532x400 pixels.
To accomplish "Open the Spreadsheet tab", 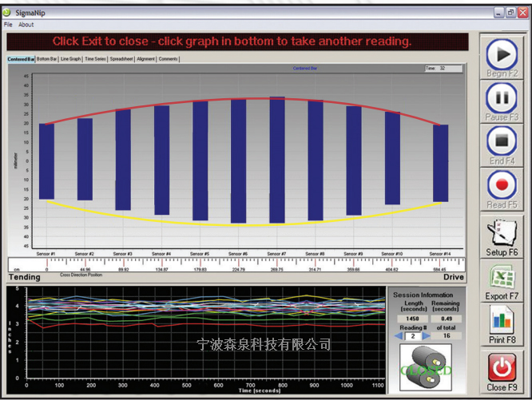I will tap(121, 59).
